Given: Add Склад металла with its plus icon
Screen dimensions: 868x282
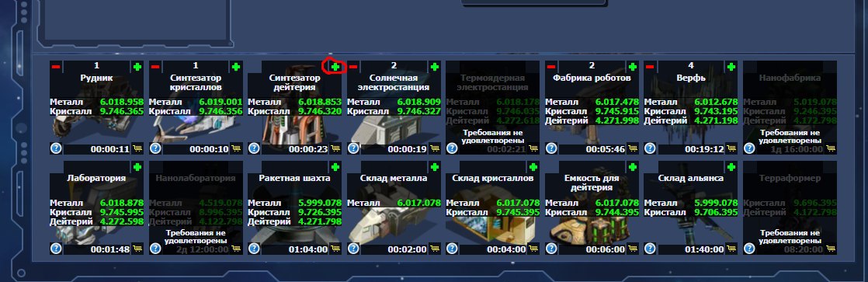Looking at the screenshot, I should click(x=435, y=167).
